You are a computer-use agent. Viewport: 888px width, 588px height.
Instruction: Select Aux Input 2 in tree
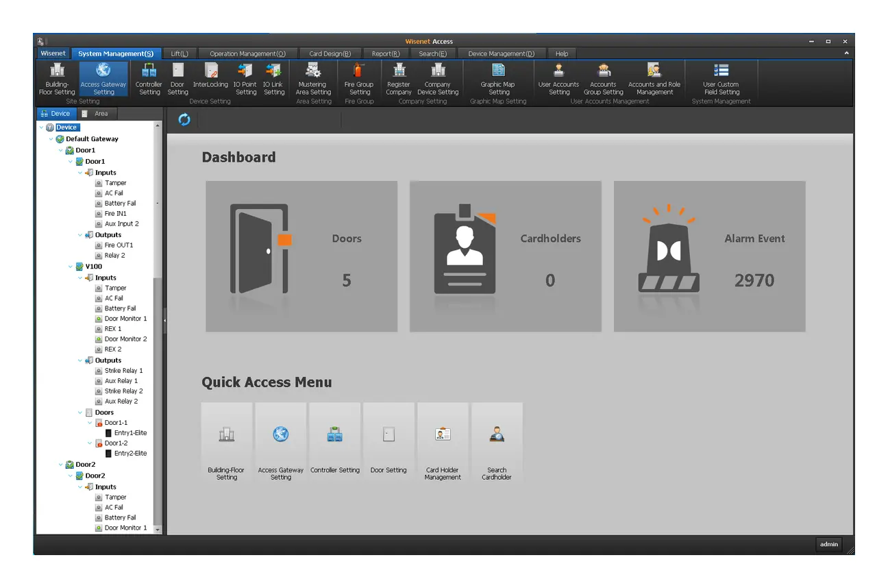(x=121, y=224)
